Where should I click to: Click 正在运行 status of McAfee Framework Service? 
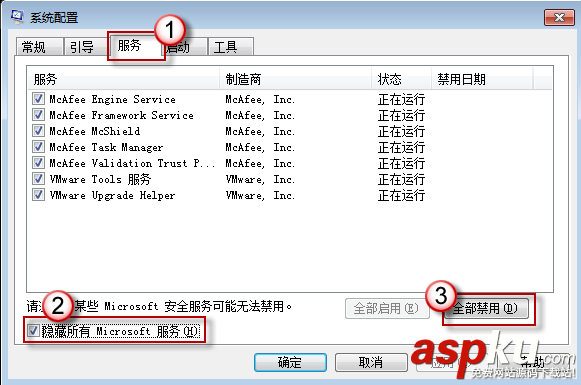[401, 115]
